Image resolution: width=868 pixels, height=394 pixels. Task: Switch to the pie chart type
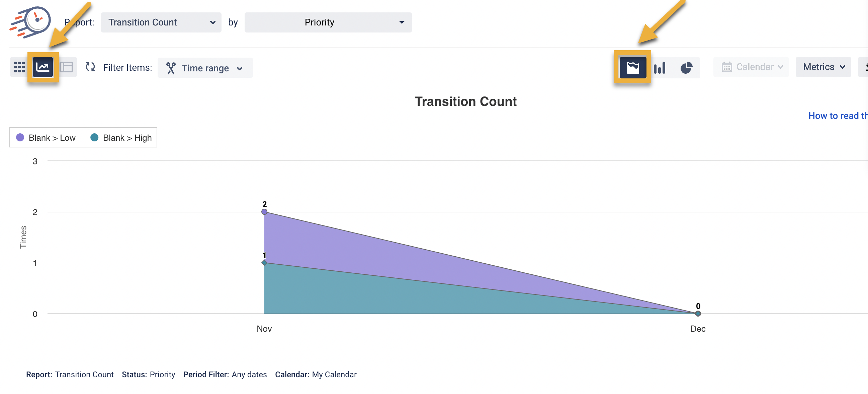coord(686,67)
